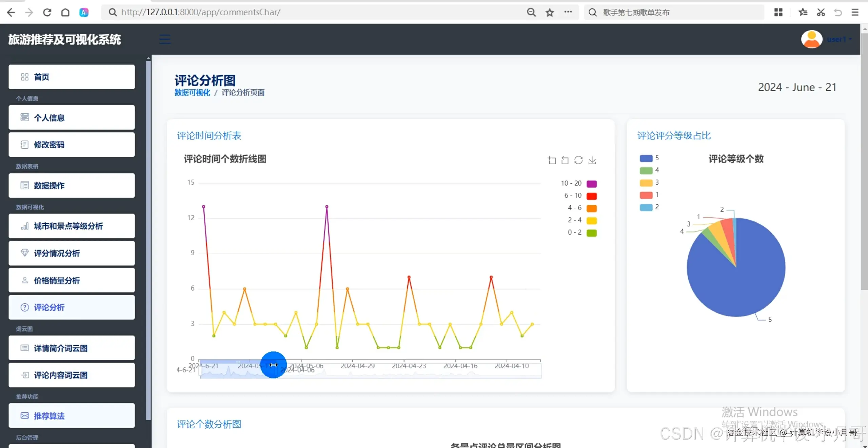This screenshot has width=868, height=448.
Task: Click the chart area zoom icon
Action: pyautogui.click(x=552, y=160)
